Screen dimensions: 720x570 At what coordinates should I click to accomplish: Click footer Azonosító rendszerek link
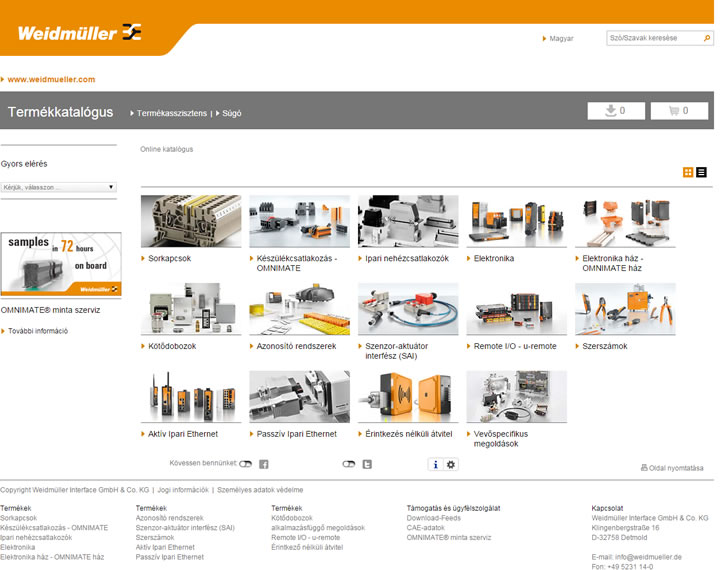coord(169,518)
